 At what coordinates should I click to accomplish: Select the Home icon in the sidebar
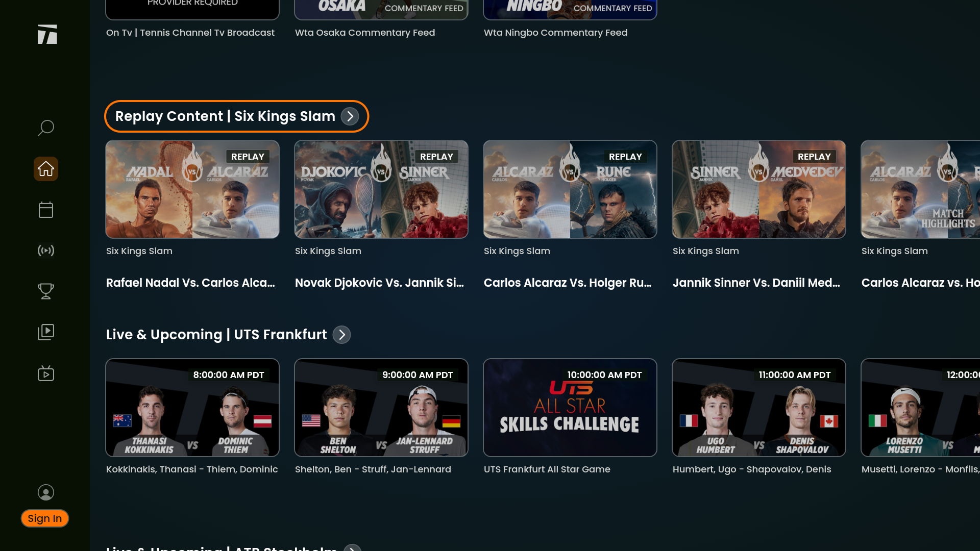[x=45, y=169]
